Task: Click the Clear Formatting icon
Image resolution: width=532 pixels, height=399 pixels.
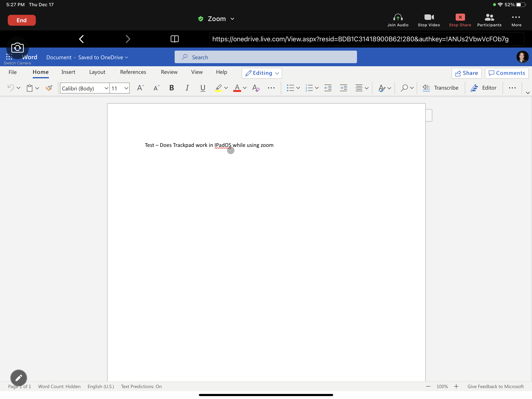Action: (x=256, y=88)
